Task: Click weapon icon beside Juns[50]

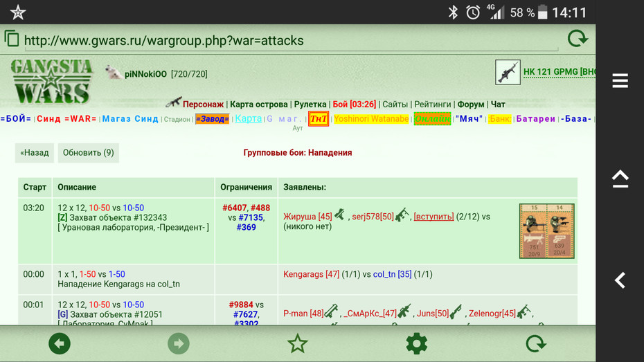Action: point(456,311)
